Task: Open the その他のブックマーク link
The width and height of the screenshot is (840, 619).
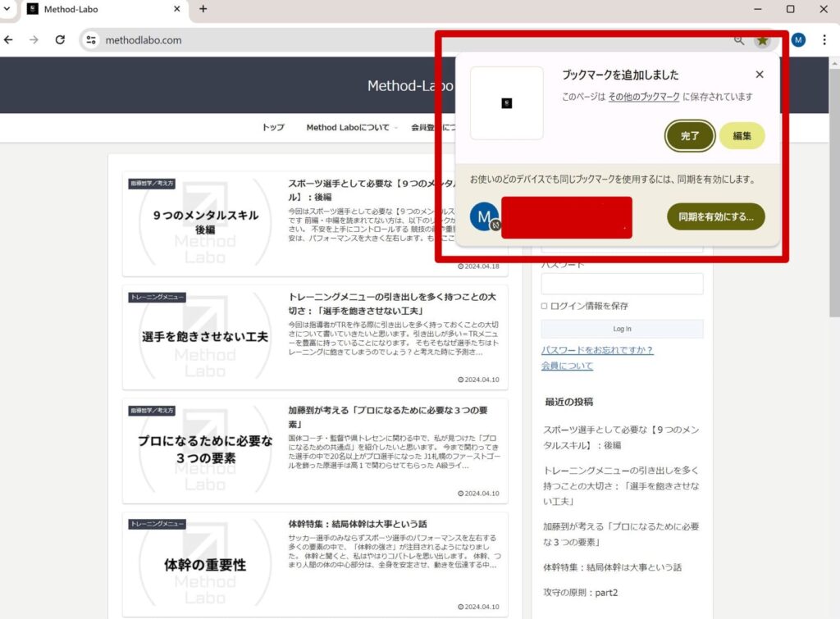Action: (x=643, y=97)
